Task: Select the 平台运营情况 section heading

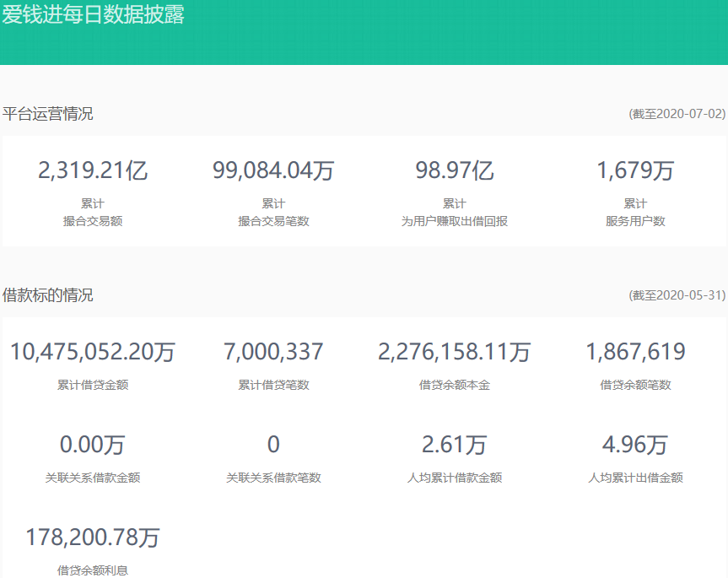Action: [x=48, y=114]
